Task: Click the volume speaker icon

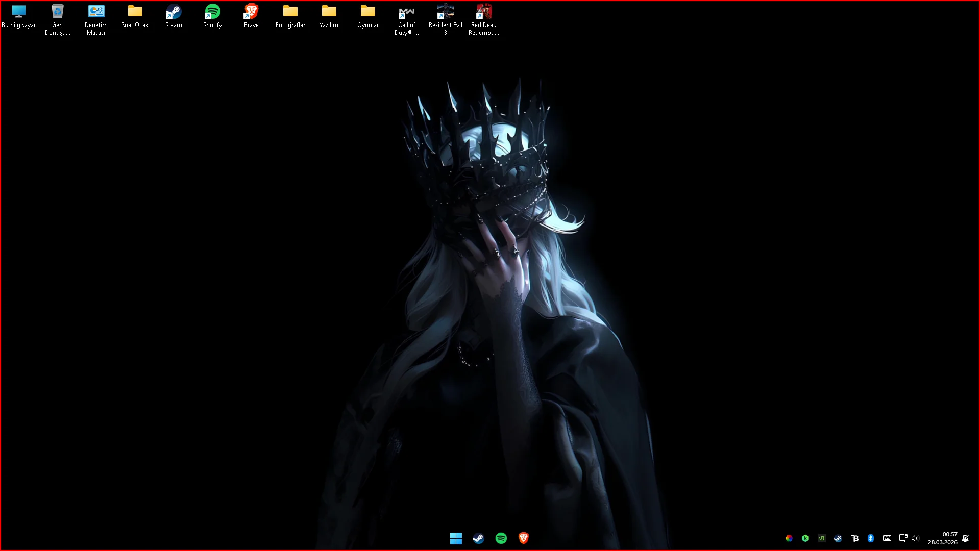Action: pos(915,538)
